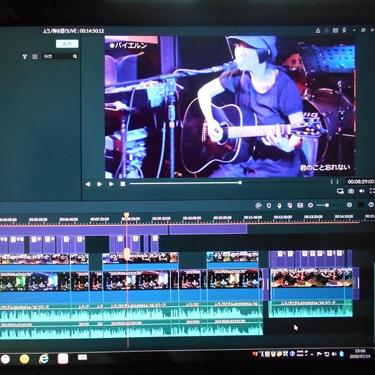This screenshot has height=375, width=375.
Task: Take a snapshot with the camera icon
Action: coord(351,191)
